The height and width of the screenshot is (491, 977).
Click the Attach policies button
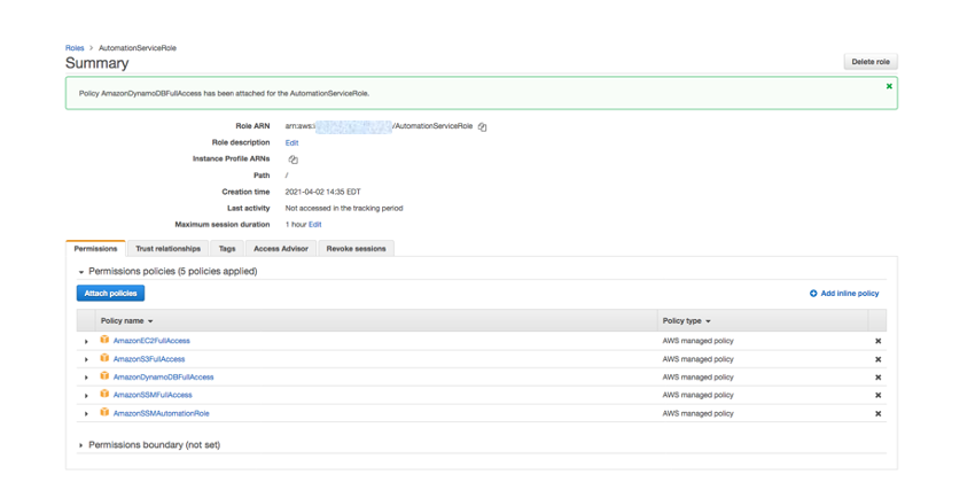pyautogui.click(x=110, y=293)
